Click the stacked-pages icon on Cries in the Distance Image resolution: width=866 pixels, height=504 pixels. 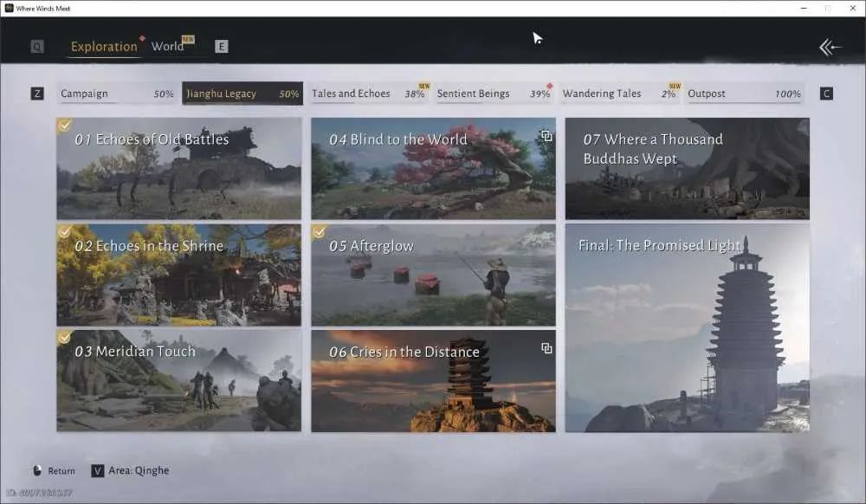click(x=546, y=348)
